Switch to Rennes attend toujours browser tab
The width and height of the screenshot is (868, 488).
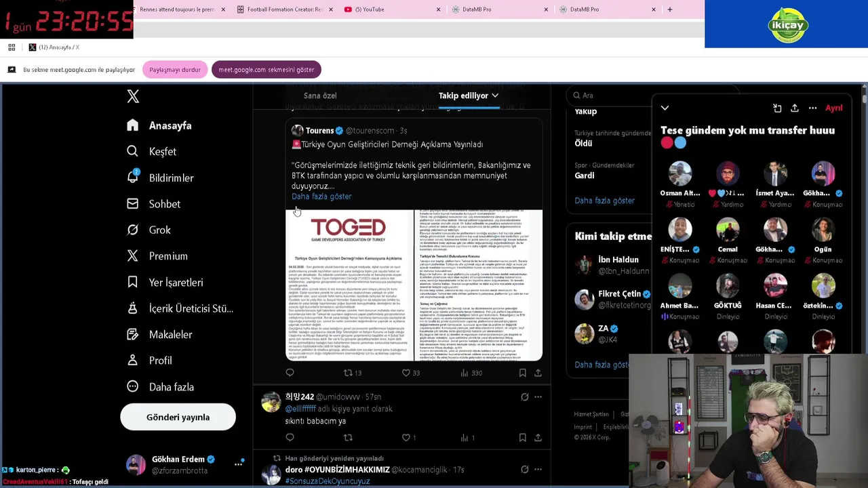(176, 9)
